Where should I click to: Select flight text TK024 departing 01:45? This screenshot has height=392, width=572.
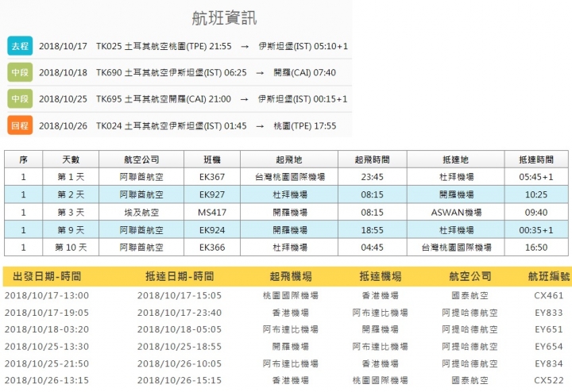[172, 125]
